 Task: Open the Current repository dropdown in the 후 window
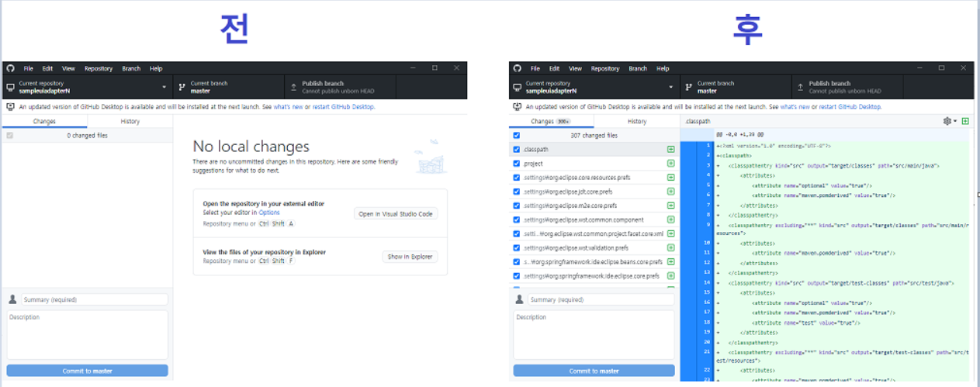tap(594, 87)
